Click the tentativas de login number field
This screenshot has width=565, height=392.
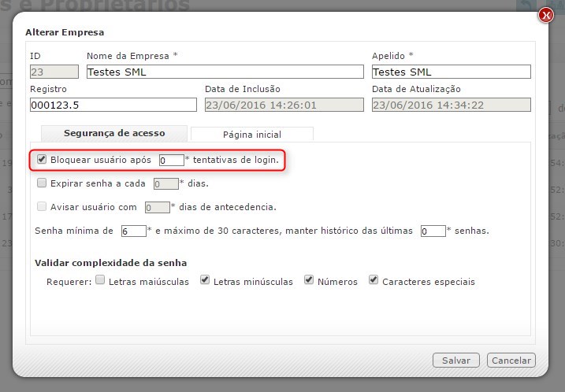click(170, 161)
